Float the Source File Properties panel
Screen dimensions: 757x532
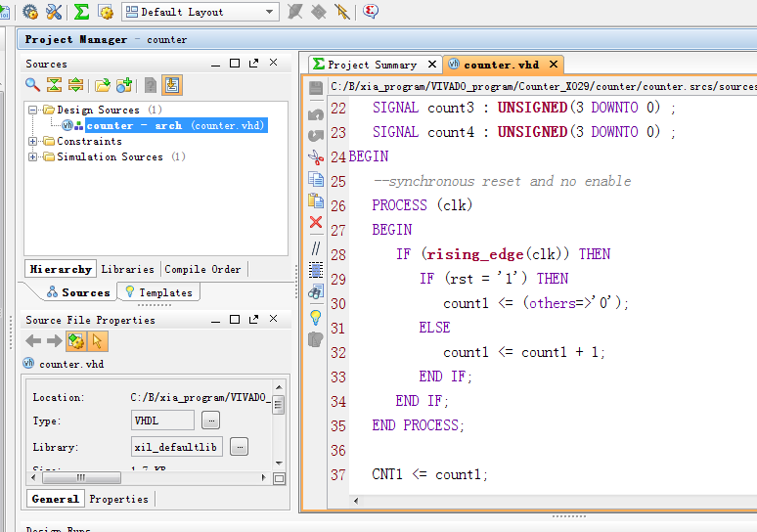(253, 320)
